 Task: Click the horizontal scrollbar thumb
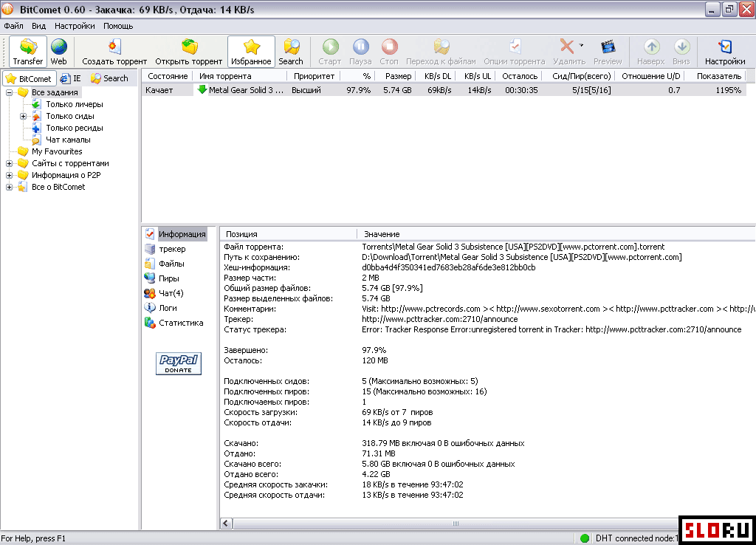456,524
